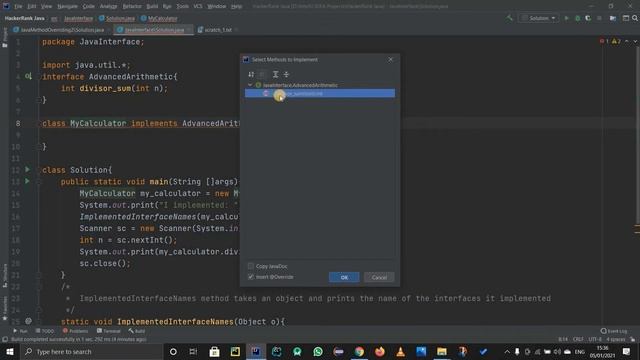Open the TODO tool window
This screenshot has width=640, height=360.
(44, 331)
